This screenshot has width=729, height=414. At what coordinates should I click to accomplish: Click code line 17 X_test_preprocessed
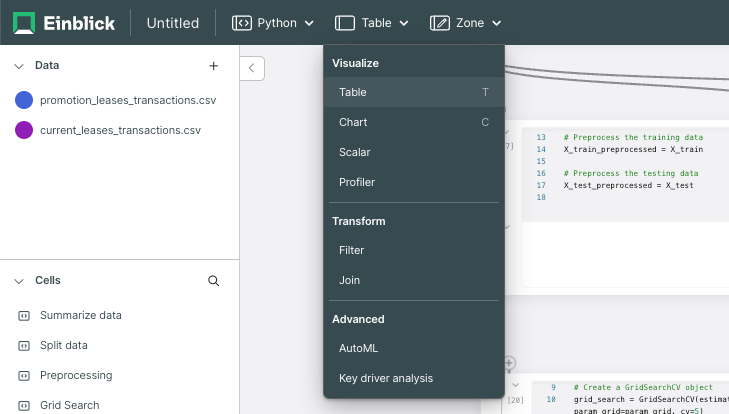point(629,185)
